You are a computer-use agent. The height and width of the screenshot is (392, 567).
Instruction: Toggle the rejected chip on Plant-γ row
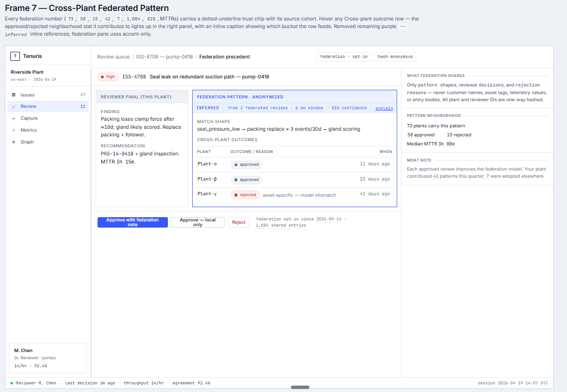tap(245, 194)
